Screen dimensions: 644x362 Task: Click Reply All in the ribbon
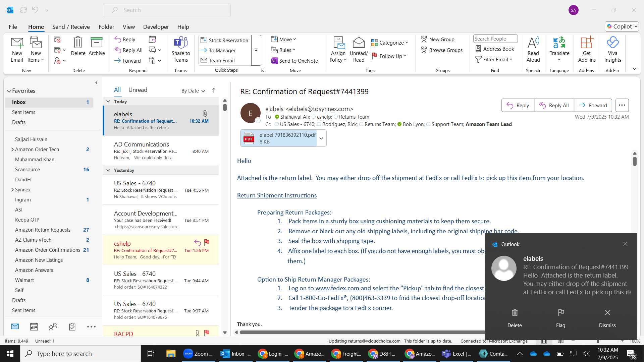point(128,50)
